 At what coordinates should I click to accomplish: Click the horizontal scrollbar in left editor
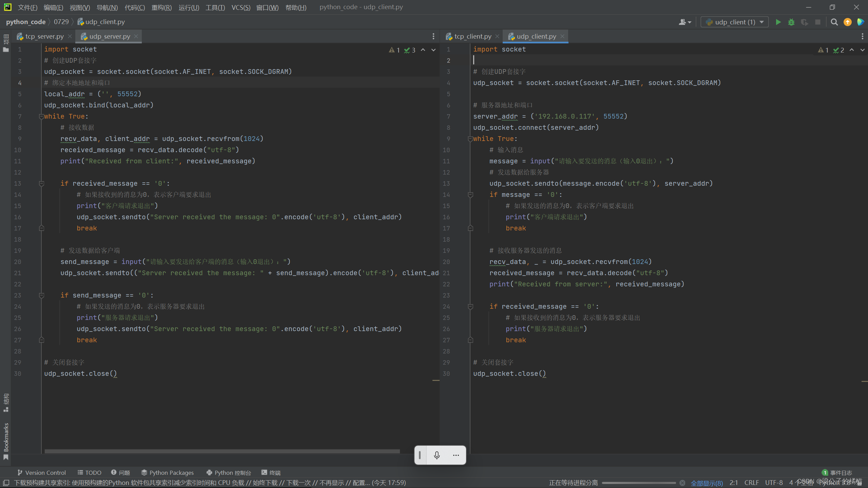[222, 451]
